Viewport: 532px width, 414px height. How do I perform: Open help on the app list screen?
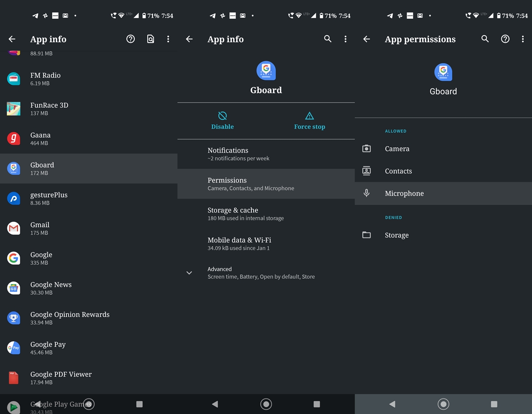click(x=130, y=39)
